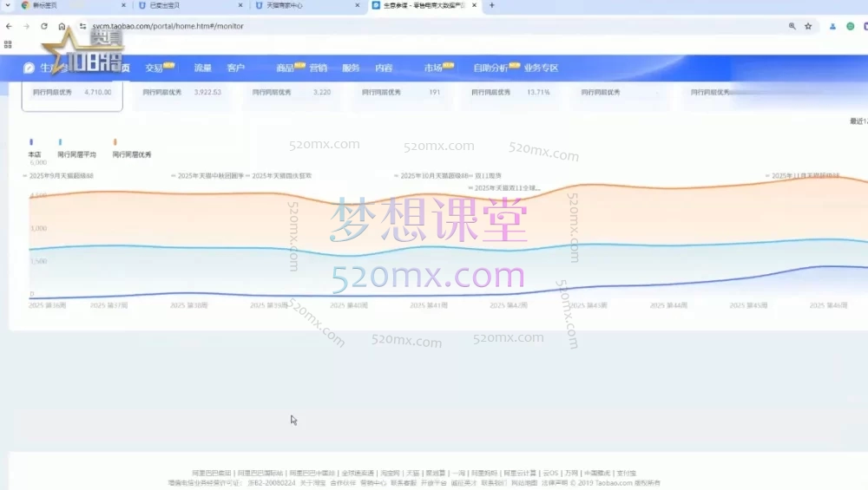Viewport: 868px width, 490px height.
Task: Close the 已卖出宝贝 tab
Action: [x=240, y=5]
